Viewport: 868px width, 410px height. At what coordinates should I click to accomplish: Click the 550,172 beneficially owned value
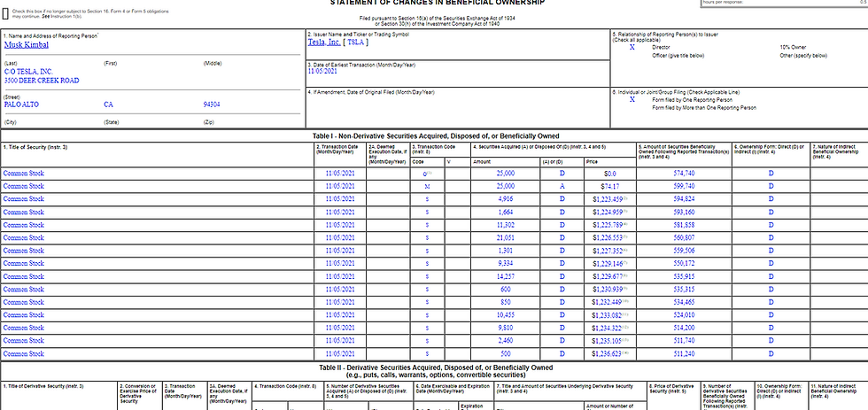tap(684, 263)
